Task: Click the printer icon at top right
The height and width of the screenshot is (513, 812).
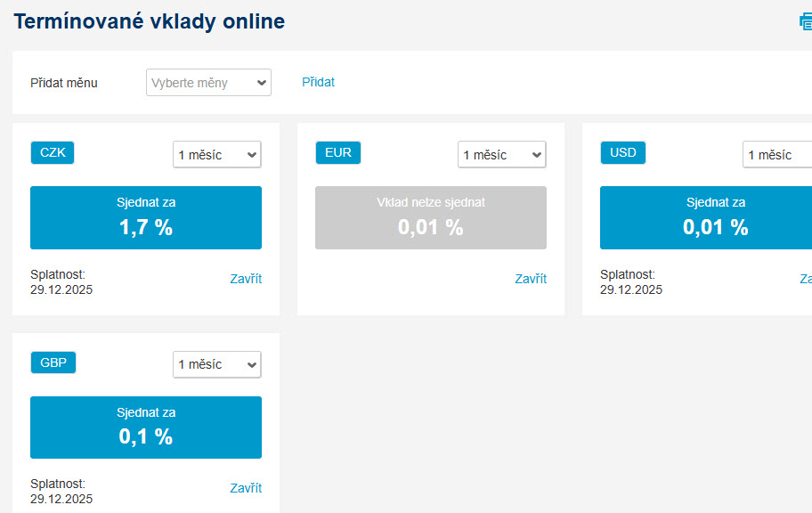Action: [806, 21]
